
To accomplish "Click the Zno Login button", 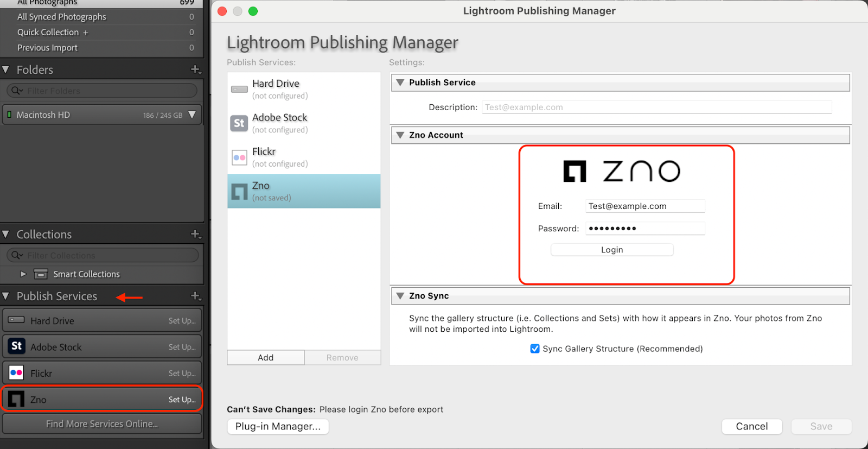I will pos(612,250).
